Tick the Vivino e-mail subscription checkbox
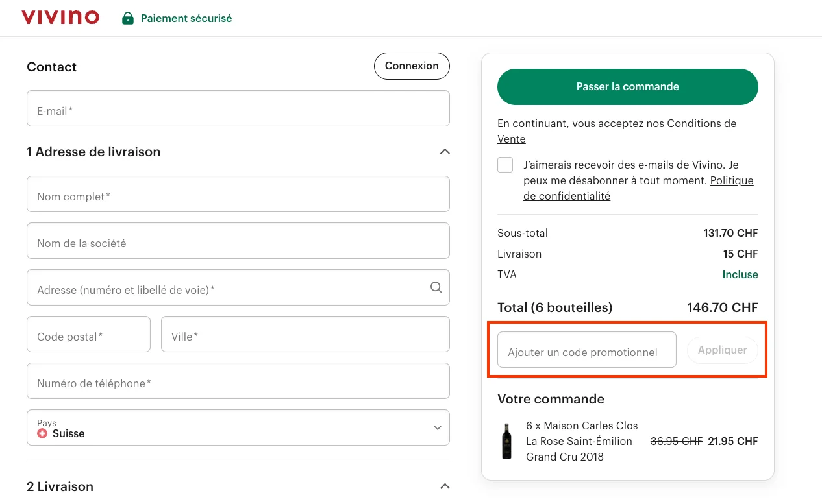Screen dimensions: 822x504 coord(505,165)
